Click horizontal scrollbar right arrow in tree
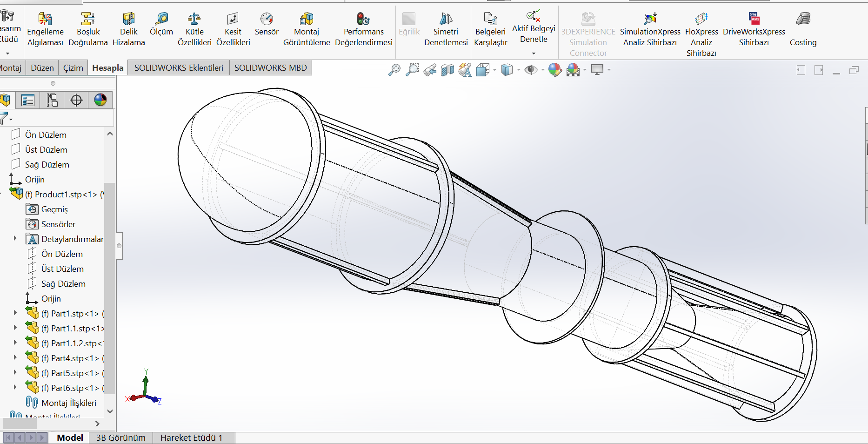Viewport: 868px width, 444px height. 97,424
